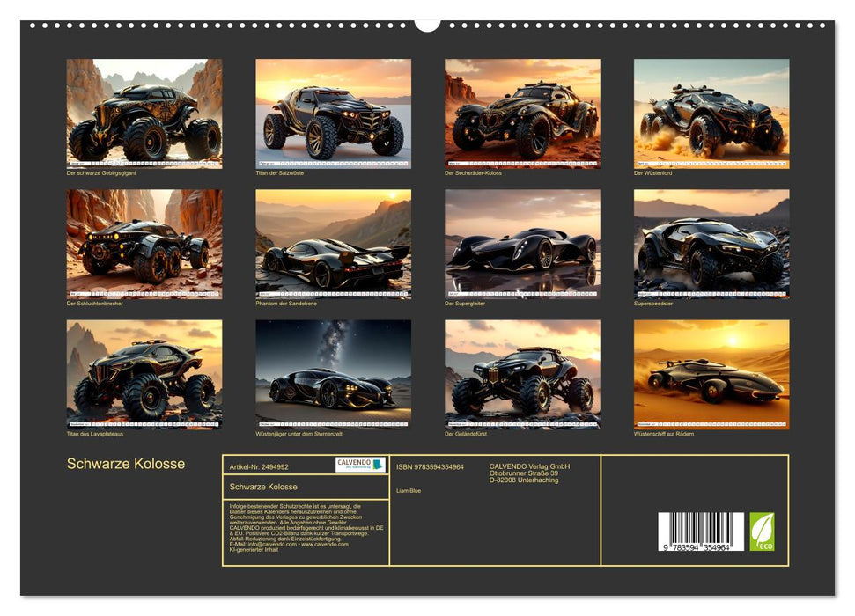Click the 'Wüstenjäger unter dem Sternenzelt' picture
This screenshot has width=855, height=616.
[x=333, y=375]
